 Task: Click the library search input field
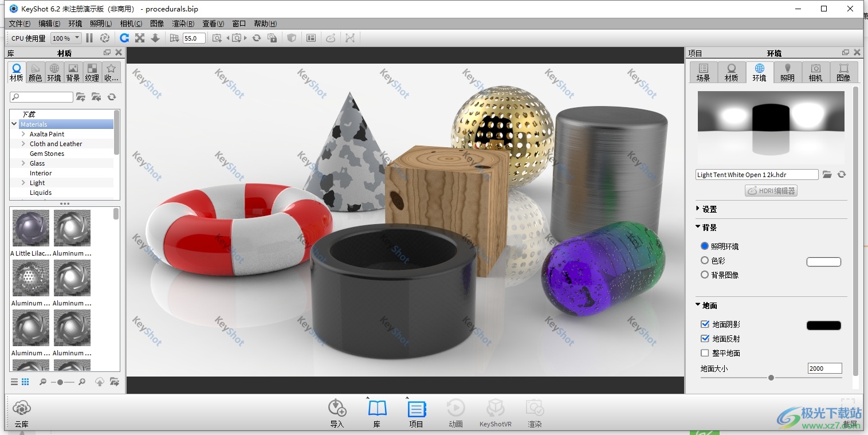tap(42, 97)
